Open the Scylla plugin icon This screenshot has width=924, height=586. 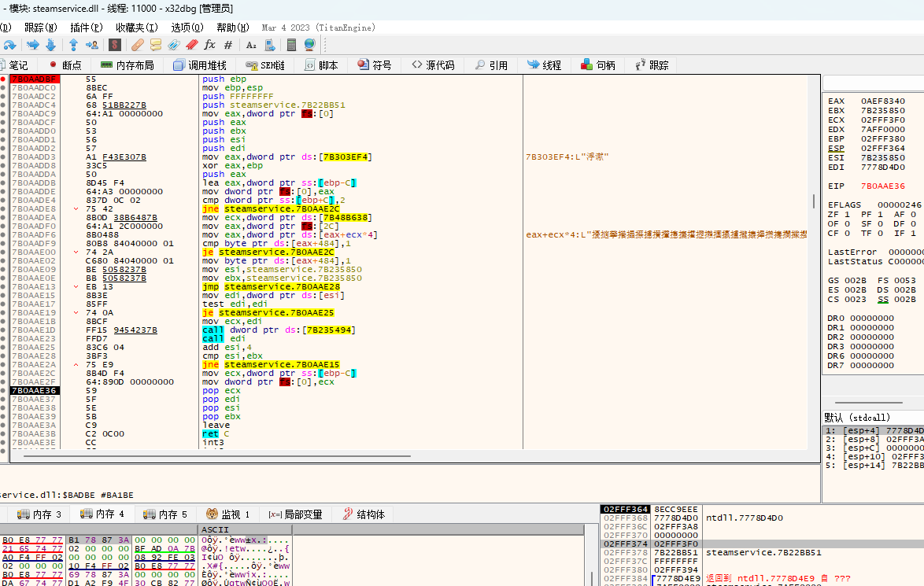115,45
